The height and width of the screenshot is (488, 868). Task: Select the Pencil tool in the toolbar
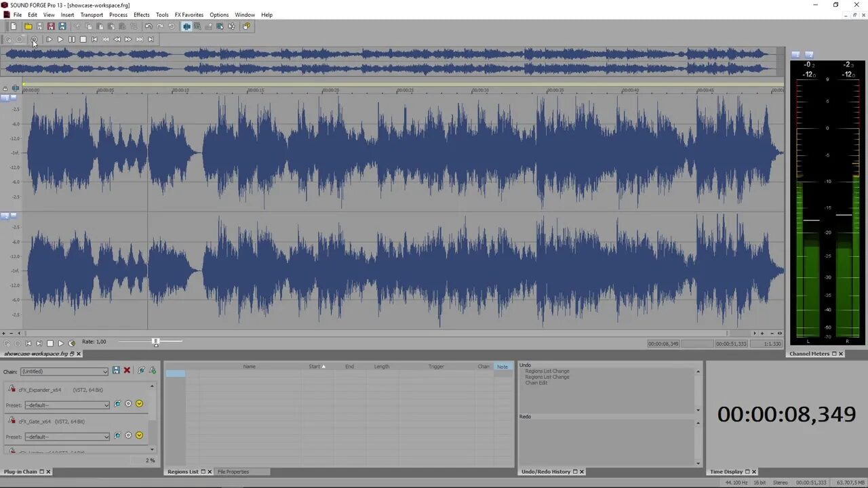pyautogui.click(x=209, y=26)
